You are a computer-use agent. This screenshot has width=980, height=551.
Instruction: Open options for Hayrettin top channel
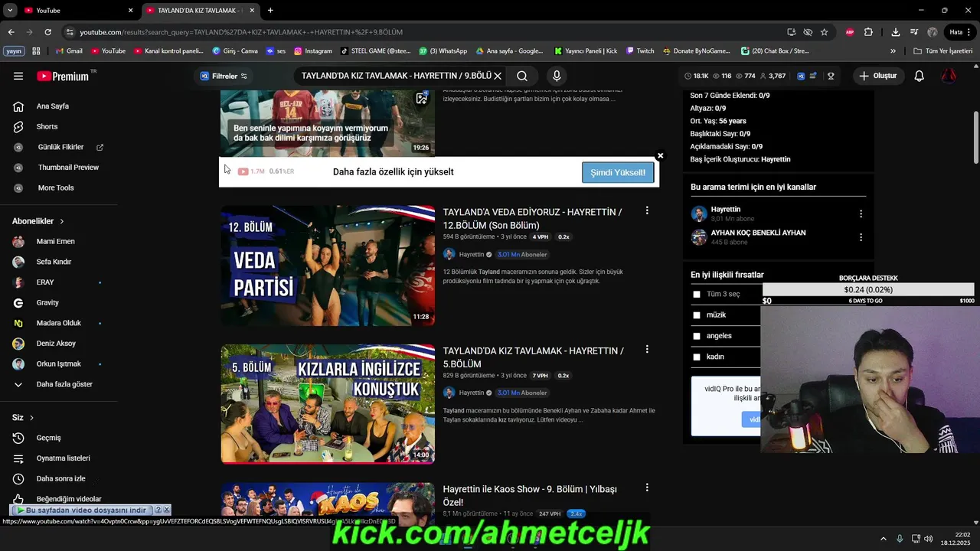click(x=861, y=214)
